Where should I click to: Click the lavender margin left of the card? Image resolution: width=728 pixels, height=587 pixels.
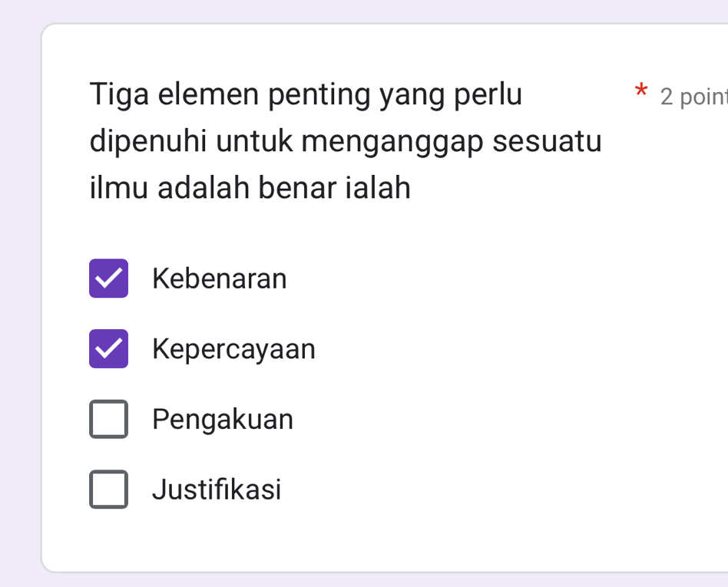19,307
